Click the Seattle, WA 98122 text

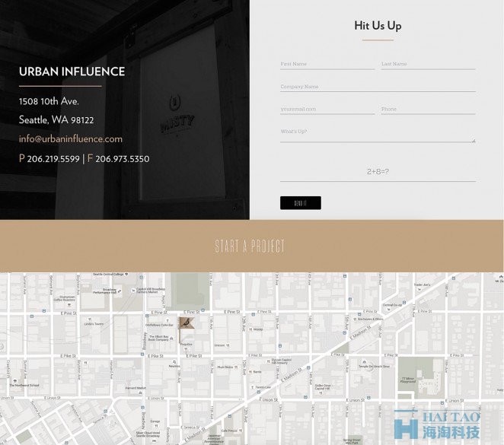[x=56, y=120]
